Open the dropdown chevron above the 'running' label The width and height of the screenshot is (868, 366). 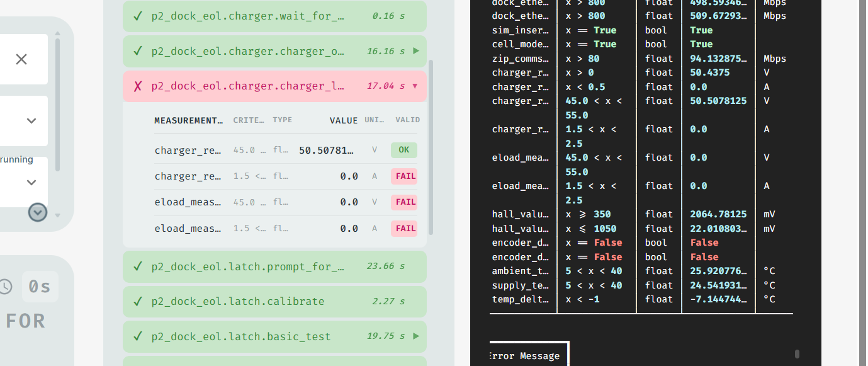31,121
